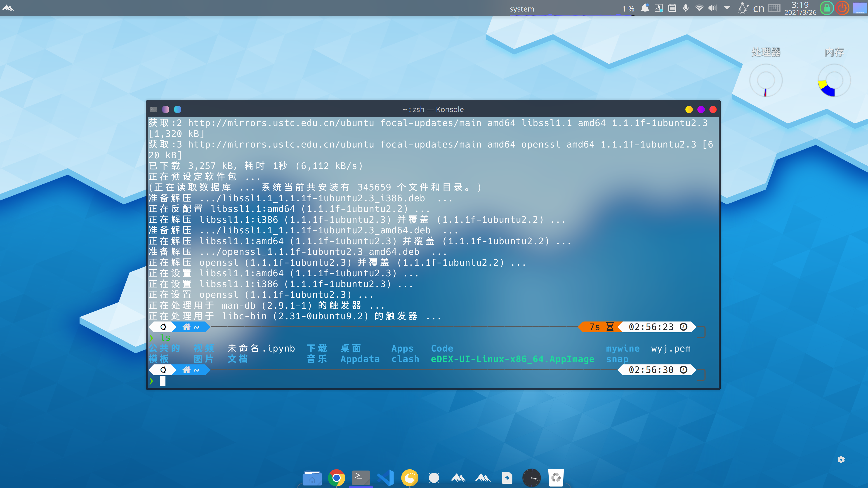The width and height of the screenshot is (868, 488).
Task: Open the lightning bolt document icon in dock
Action: [x=507, y=478]
